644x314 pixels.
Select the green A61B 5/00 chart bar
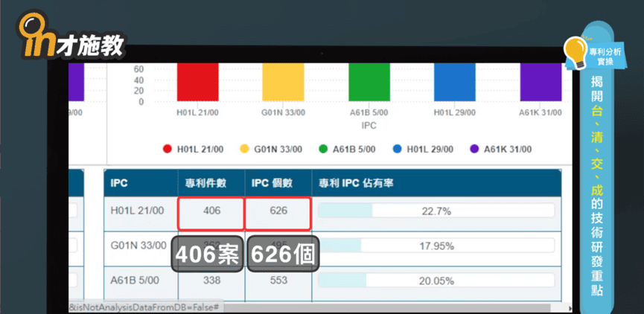point(369,82)
